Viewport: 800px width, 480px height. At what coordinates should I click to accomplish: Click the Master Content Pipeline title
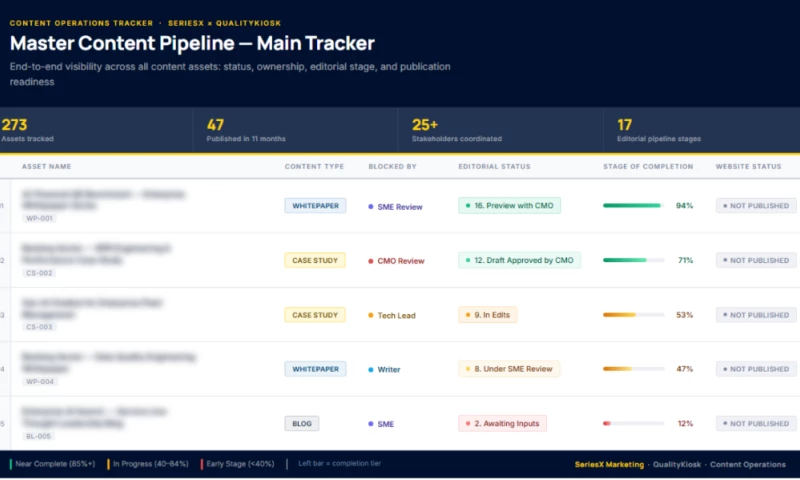pyautogui.click(x=192, y=43)
